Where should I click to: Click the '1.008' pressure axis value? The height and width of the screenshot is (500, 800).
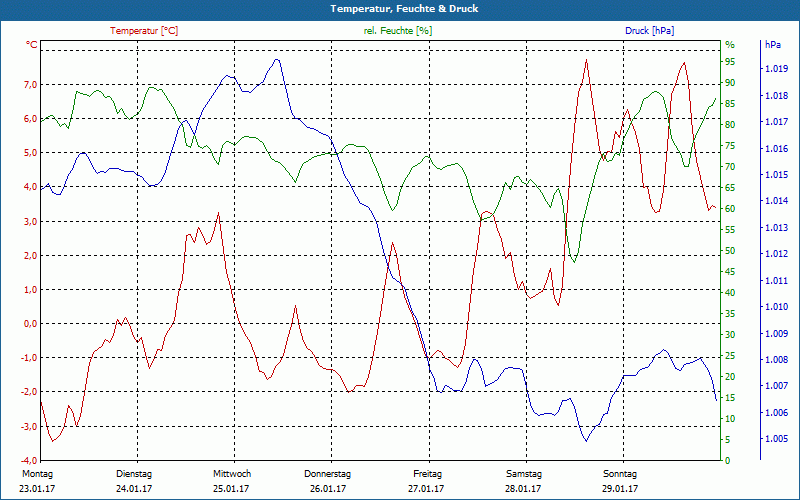(777, 360)
